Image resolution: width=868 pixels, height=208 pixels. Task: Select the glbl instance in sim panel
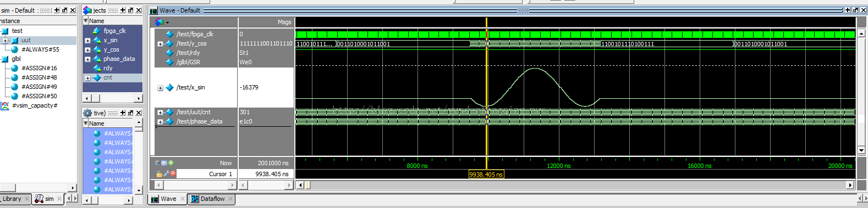click(x=16, y=59)
